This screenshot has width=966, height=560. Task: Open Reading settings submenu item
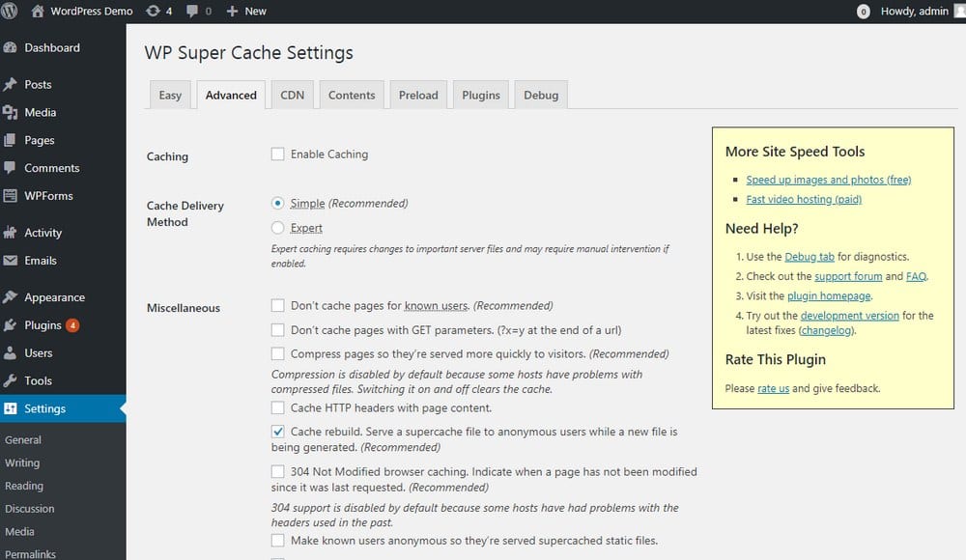(x=24, y=486)
